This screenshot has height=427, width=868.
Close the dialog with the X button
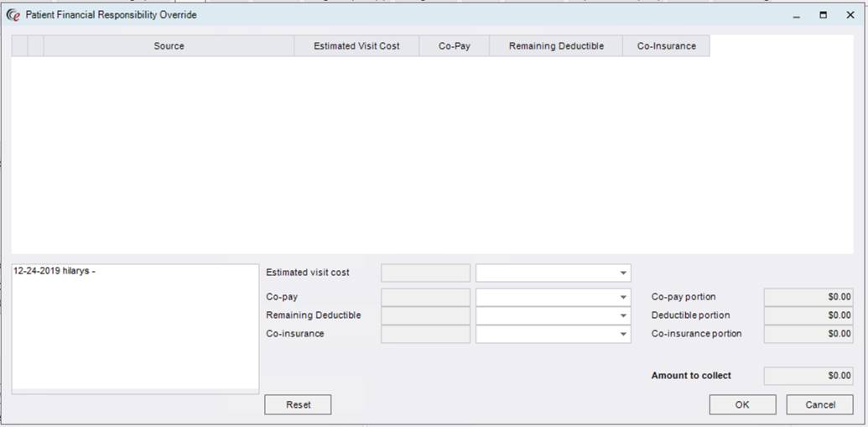click(850, 15)
